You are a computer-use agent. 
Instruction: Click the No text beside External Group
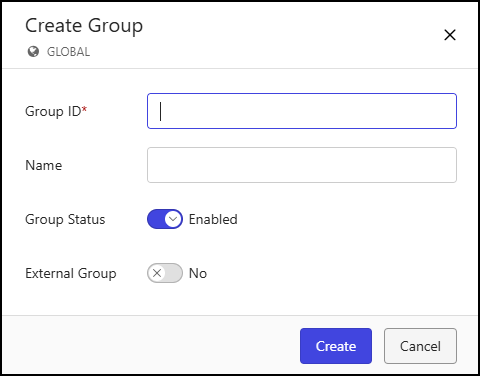pos(198,273)
